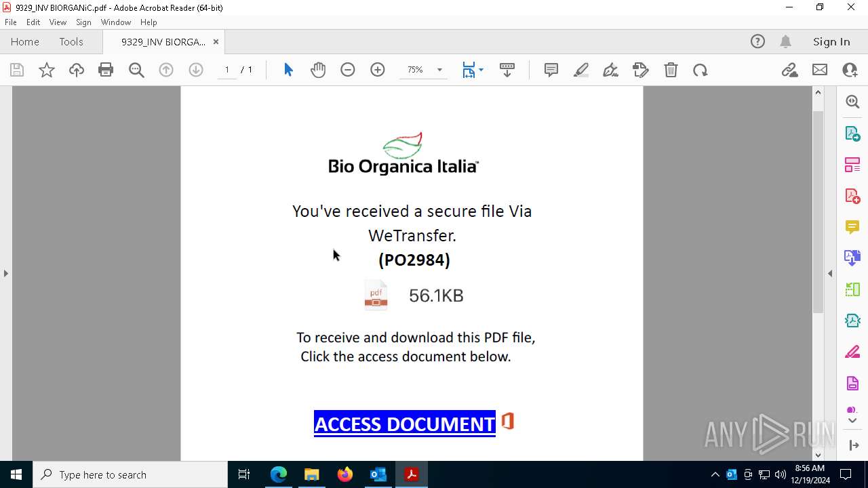
Task: Send file by email envelope icon
Action: pyautogui.click(x=820, y=70)
